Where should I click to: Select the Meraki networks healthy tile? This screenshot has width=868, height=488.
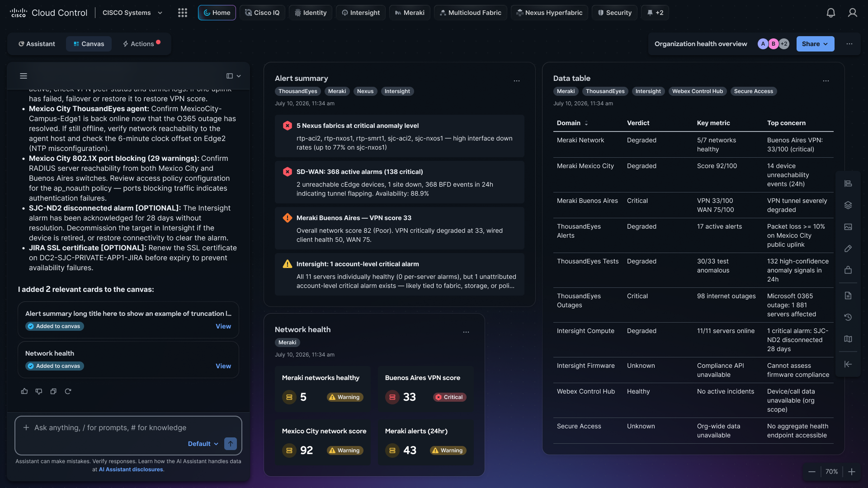323,389
